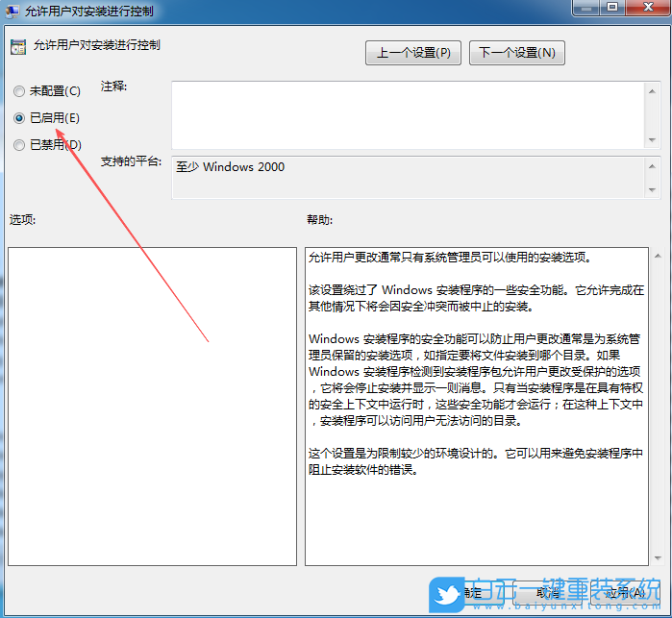
Task: Click inside the 注释 comment text box
Action: point(408,115)
